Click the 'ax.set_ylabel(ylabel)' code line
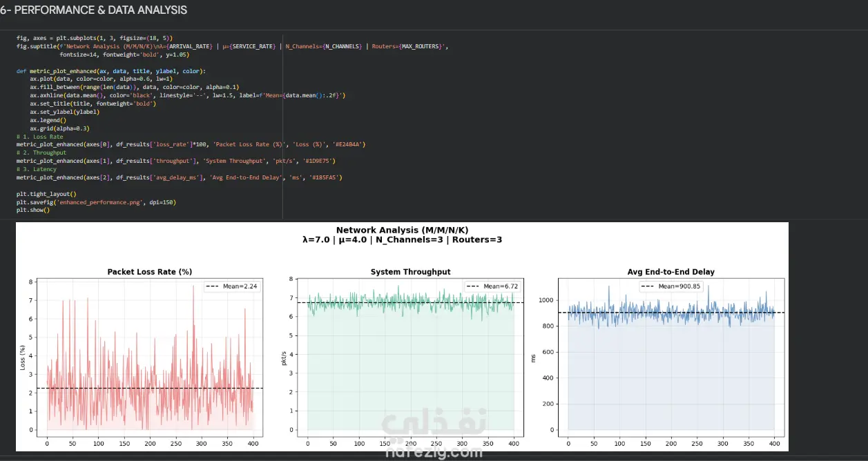868x461 pixels. pos(64,112)
